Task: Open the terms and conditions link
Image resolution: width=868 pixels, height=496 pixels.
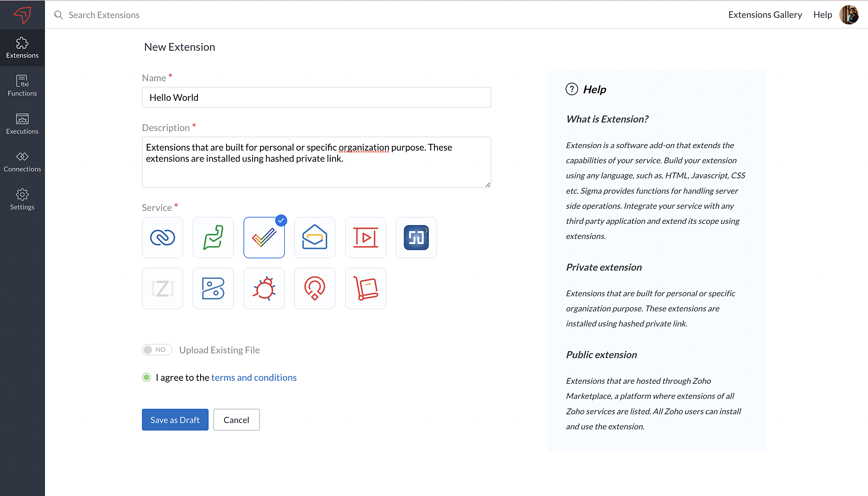Action: click(254, 377)
